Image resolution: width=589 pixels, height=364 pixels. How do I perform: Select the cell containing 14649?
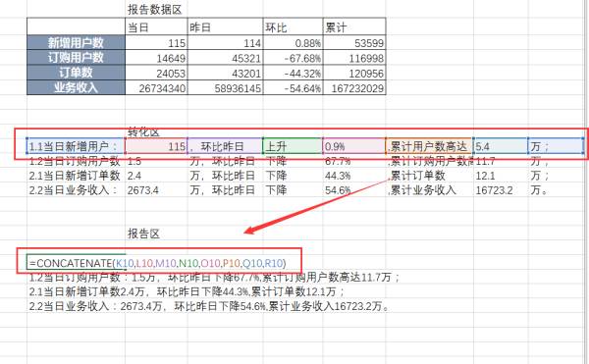point(156,58)
